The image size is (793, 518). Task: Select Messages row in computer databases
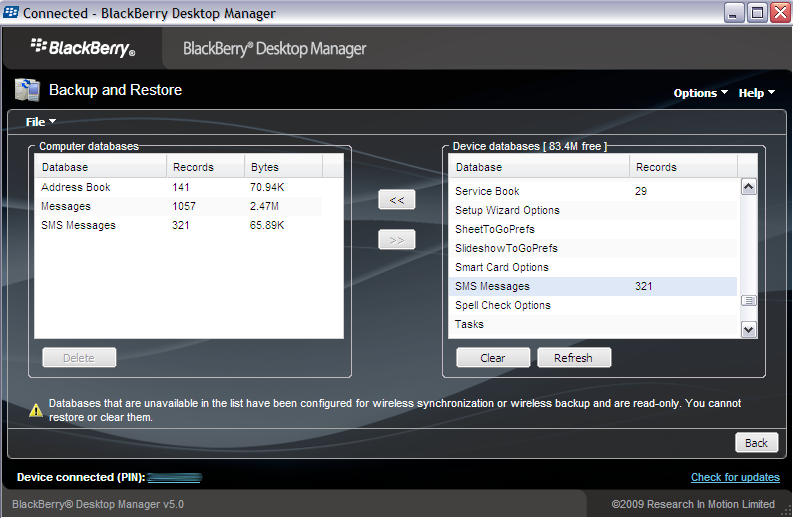(x=178, y=206)
